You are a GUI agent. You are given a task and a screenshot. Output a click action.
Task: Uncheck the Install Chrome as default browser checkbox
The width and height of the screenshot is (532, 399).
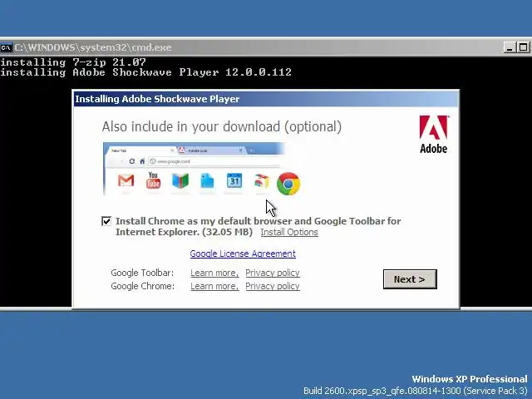pyautogui.click(x=106, y=221)
